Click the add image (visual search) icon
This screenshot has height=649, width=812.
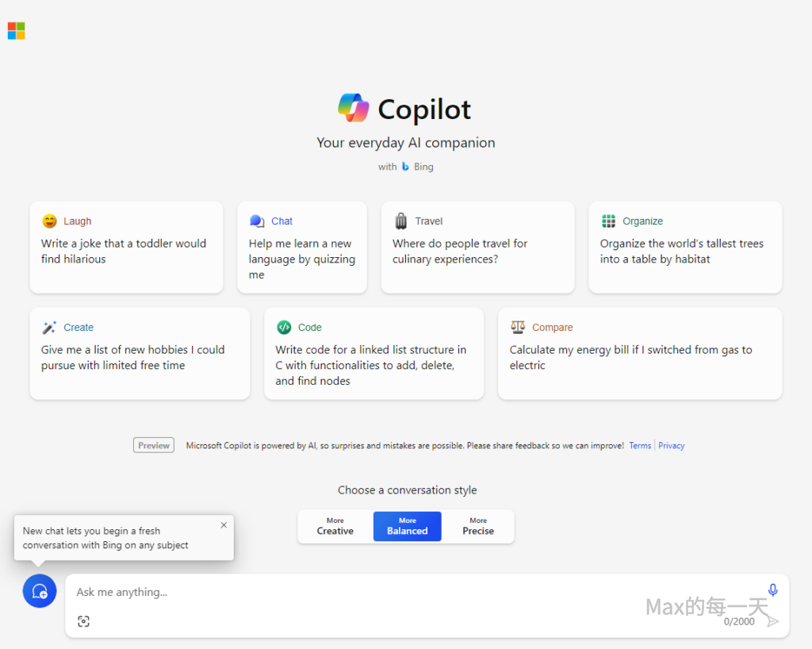(x=84, y=621)
